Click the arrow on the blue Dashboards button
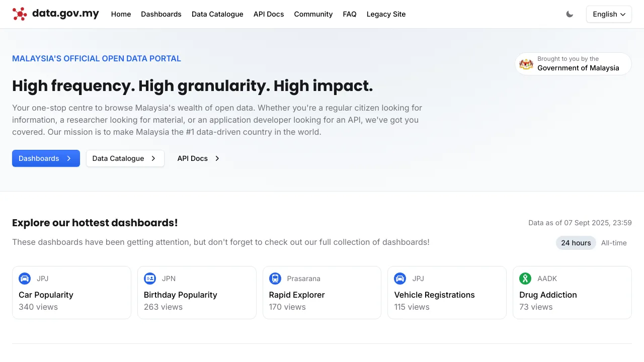This screenshot has height=362, width=644. (x=69, y=158)
